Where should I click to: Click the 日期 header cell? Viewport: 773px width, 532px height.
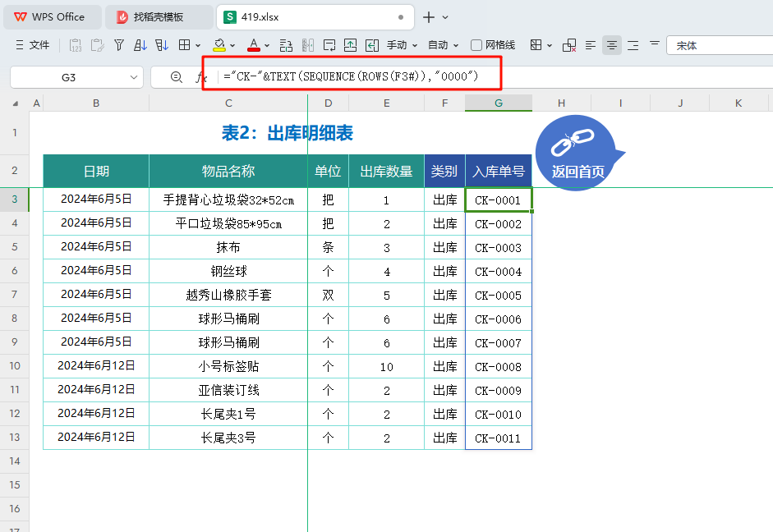click(96, 171)
